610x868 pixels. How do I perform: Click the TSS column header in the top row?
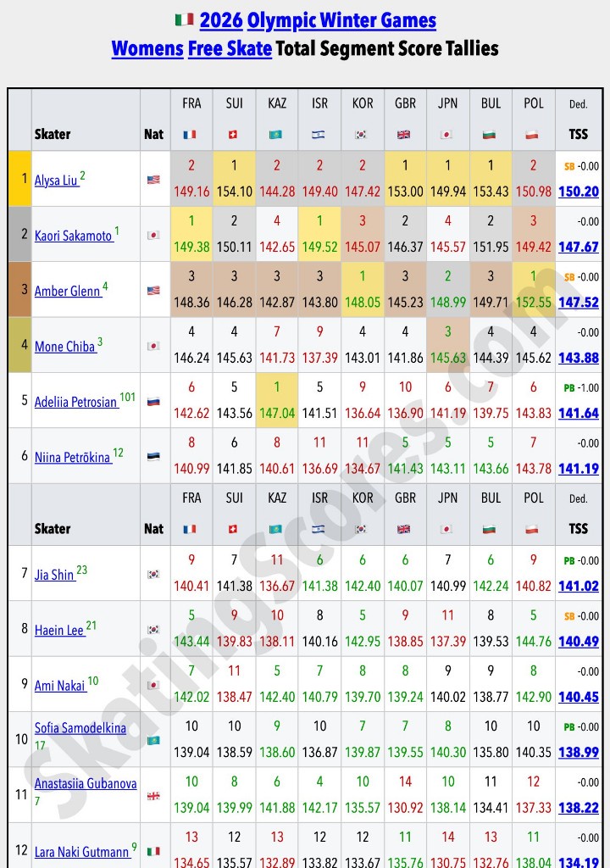[579, 134]
